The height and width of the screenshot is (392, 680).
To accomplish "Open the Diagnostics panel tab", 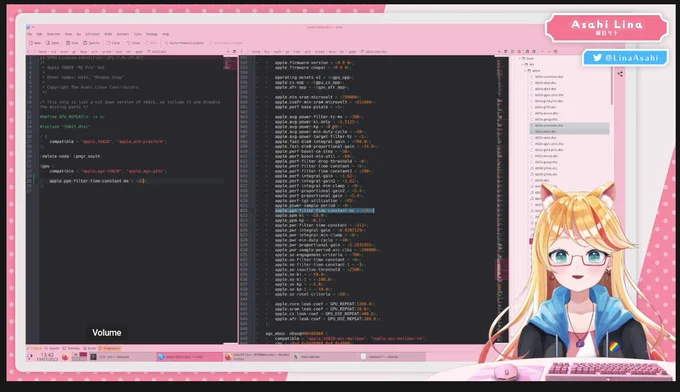I will coord(109,348).
